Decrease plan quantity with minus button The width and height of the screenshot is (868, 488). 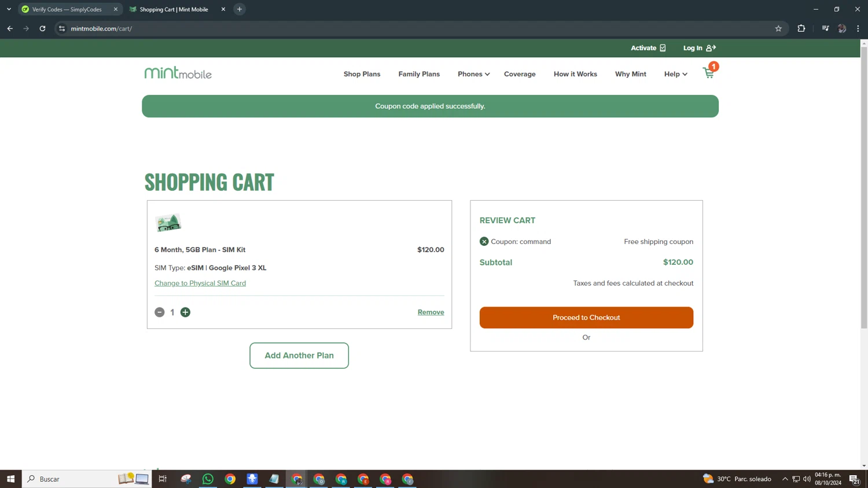click(x=160, y=312)
